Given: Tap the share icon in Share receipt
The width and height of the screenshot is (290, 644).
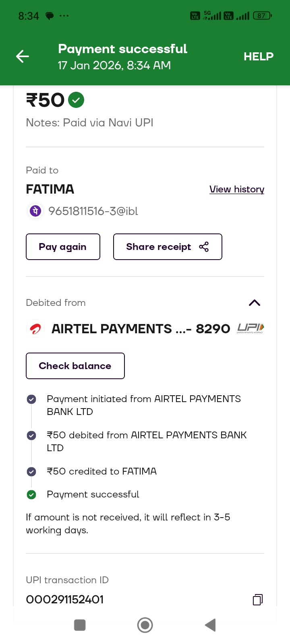Looking at the screenshot, I should 204,247.
